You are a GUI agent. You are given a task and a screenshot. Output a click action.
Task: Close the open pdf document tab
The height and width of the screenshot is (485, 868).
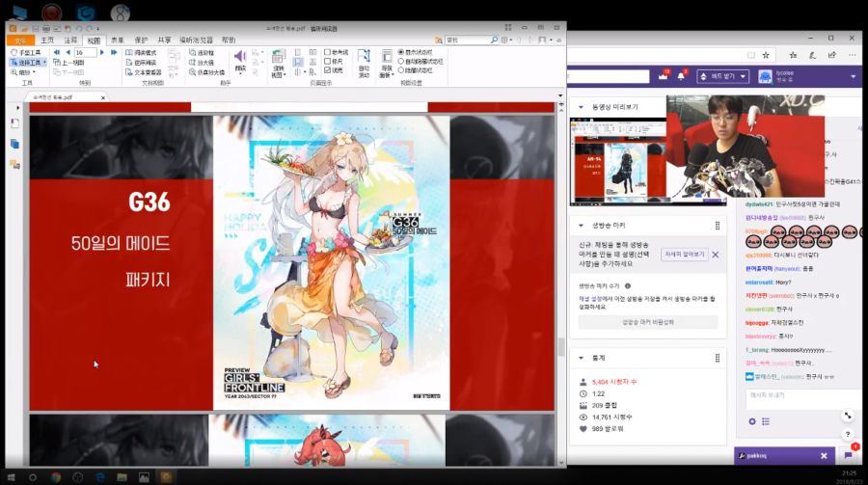pos(103,97)
